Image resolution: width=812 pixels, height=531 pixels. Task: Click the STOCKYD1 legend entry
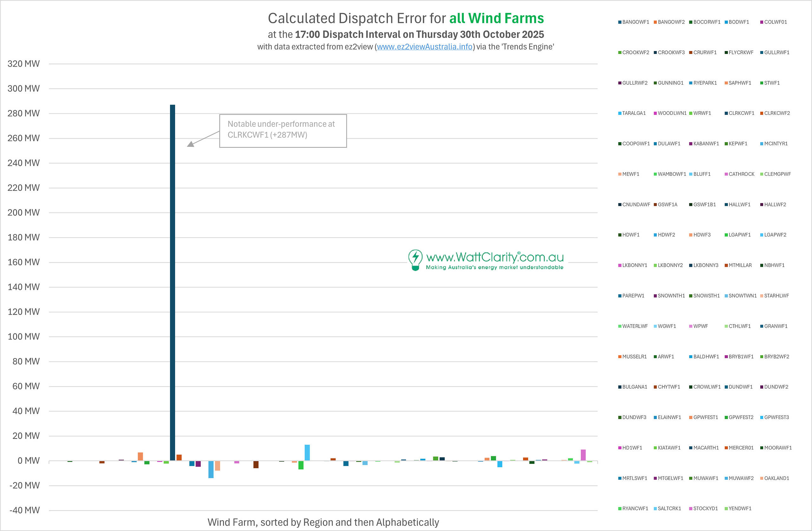705,508
